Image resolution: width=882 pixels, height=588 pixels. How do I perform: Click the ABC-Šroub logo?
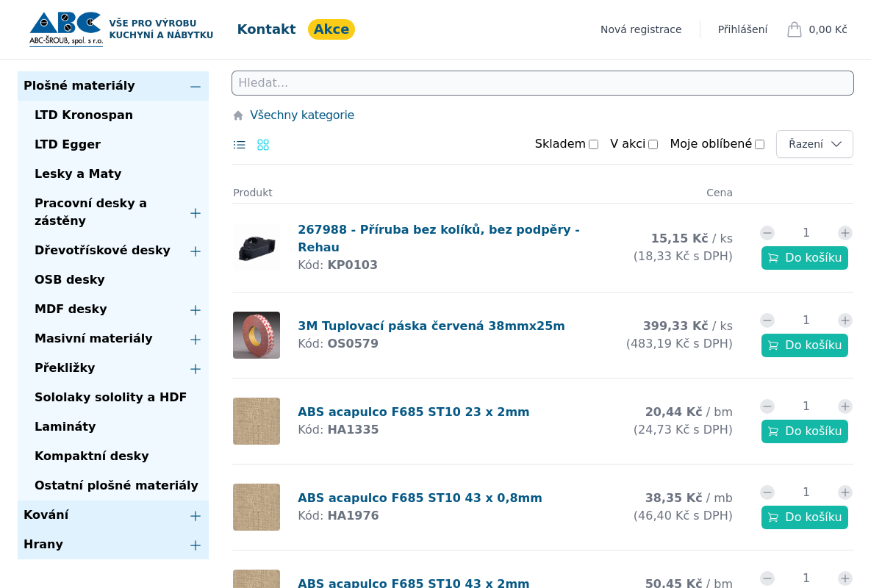pos(66,29)
